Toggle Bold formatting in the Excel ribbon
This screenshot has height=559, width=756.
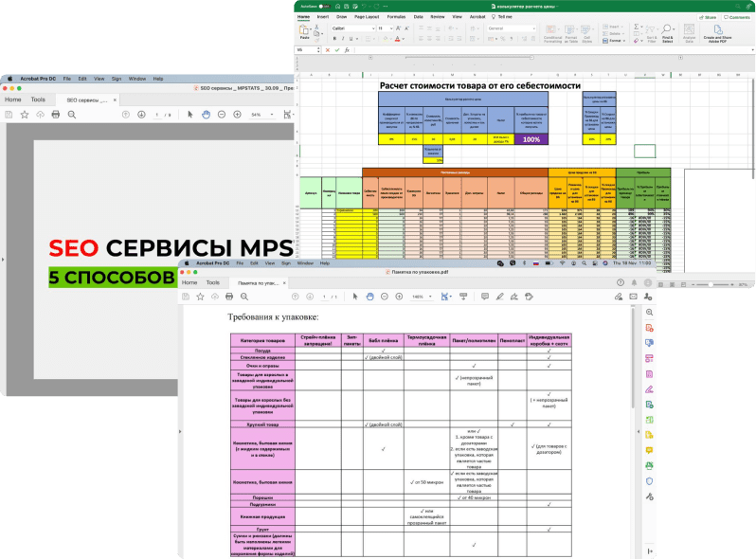[334, 38]
